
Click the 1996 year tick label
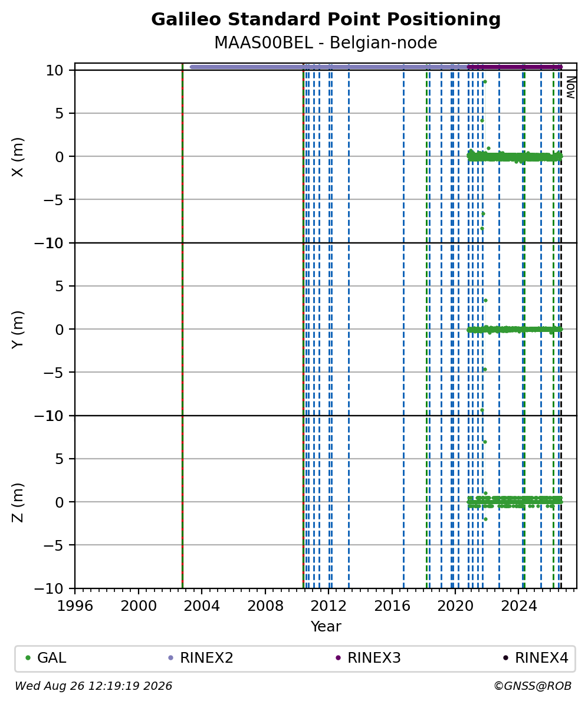(x=75, y=606)
